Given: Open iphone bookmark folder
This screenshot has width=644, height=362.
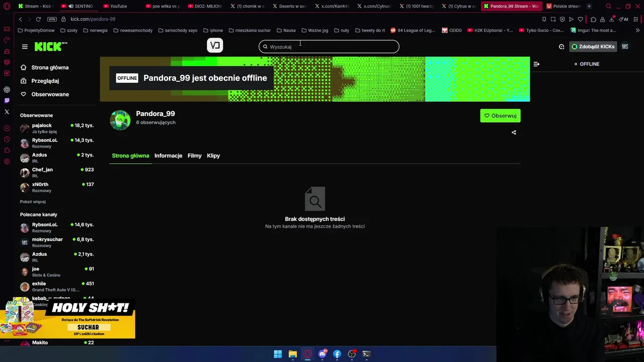Looking at the screenshot, I should click(x=213, y=30).
